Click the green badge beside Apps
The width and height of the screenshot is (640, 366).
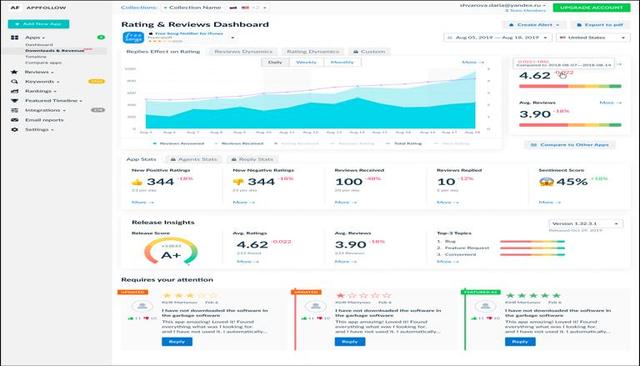click(101, 38)
